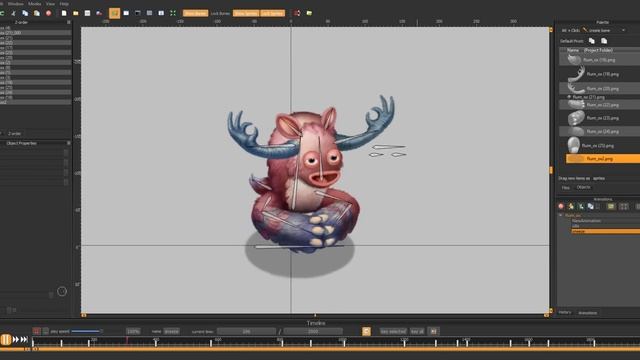
Task: Switch to the Objects tab in Palette
Action: (583, 187)
